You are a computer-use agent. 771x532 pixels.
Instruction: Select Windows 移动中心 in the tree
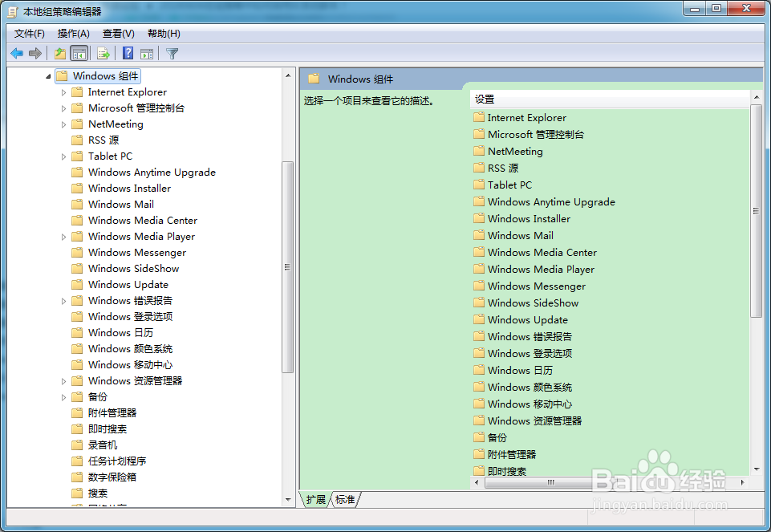(x=130, y=365)
